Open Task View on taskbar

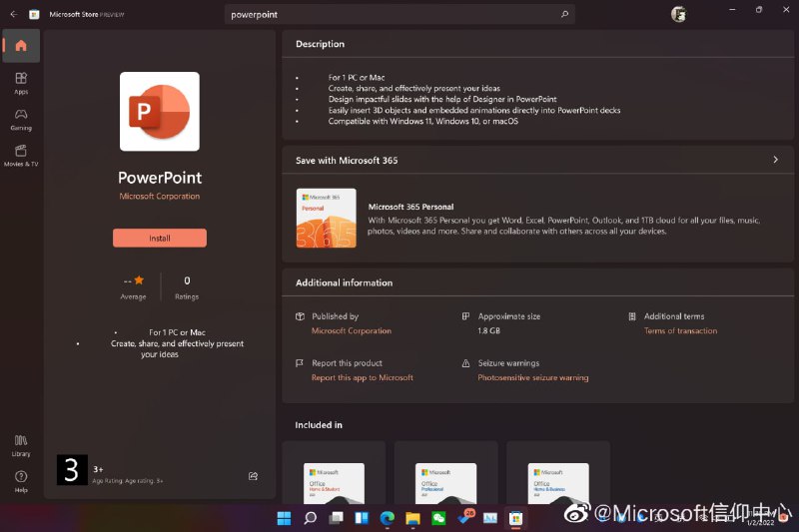click(x=336, y=518)
